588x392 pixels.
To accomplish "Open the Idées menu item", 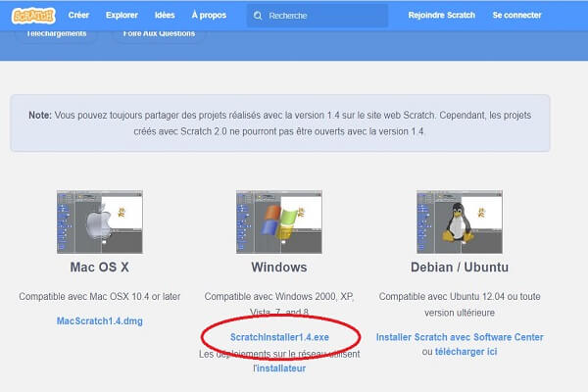I will tap(165, 15).
